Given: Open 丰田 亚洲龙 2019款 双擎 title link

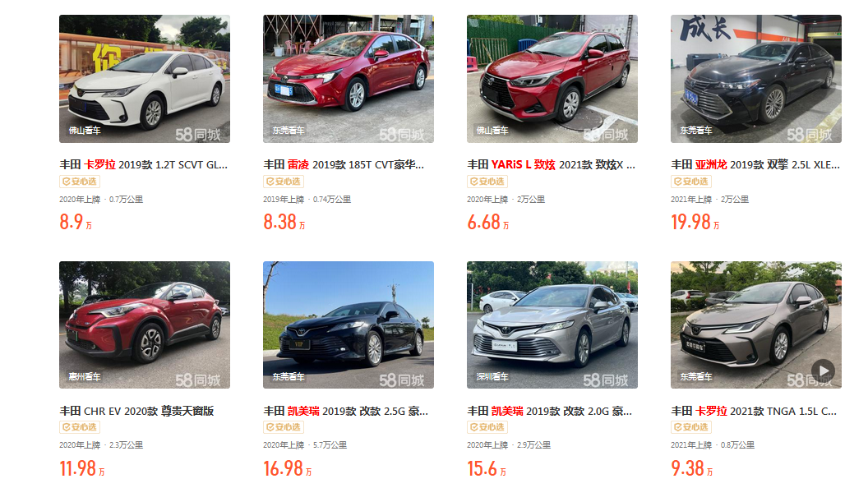Looking at the screenshot, I should 755,165.
